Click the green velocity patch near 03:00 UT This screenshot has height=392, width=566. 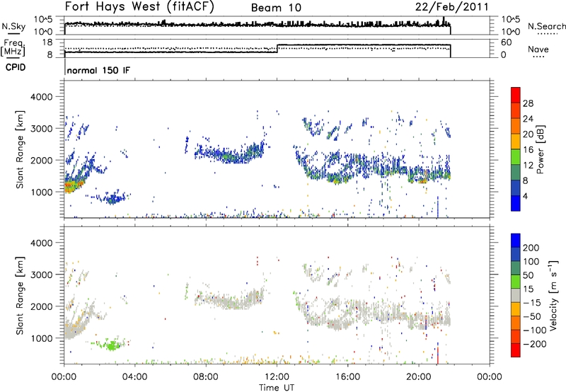pos(112,345)
